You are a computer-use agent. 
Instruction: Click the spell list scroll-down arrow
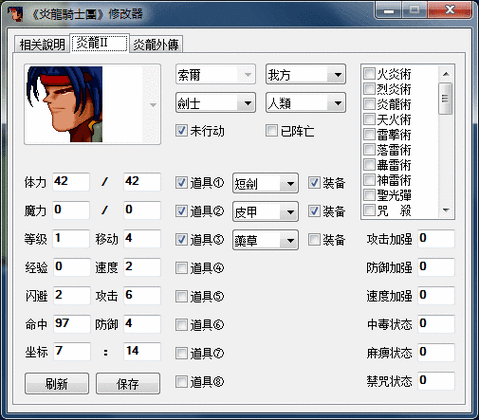[x=446, y=210]
